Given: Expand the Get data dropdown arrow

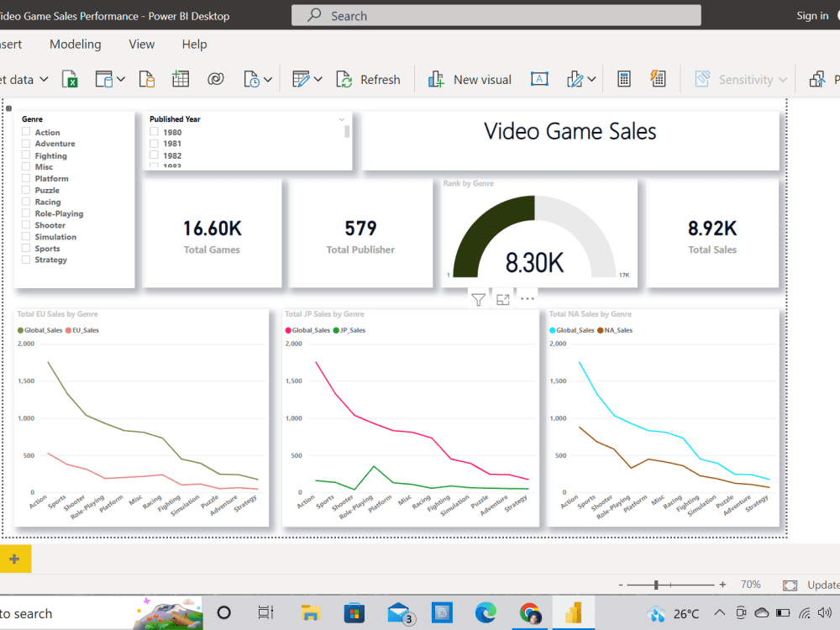Looking at the screenshot, I should (44, 79).
